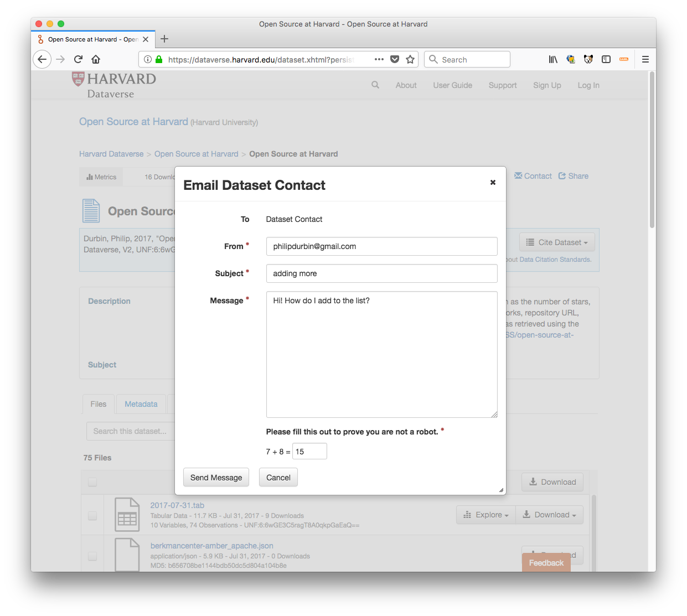Expand the Explore dropdown for 2017-07-31.tab
687x616 pixels.
pyautogui.click(x=486, y=515)
